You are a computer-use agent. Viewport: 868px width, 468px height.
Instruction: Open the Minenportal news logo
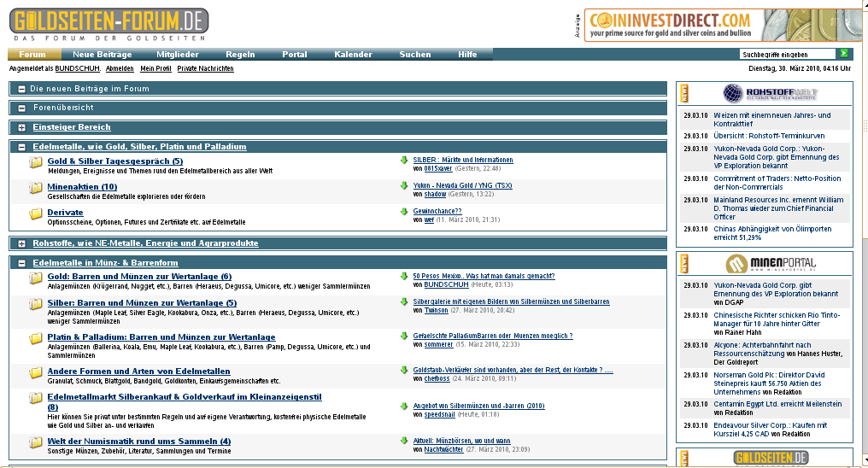click(x=770, y=263)
